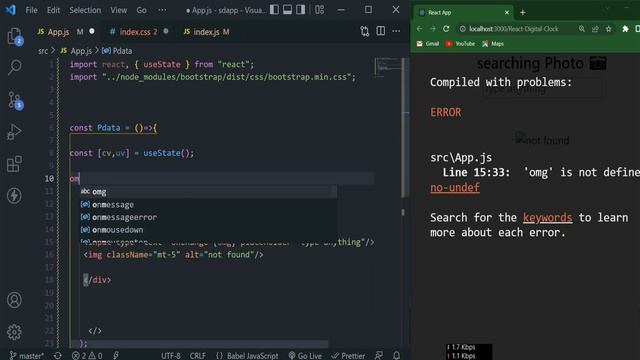Open Problems via errors and warnings count

87,356
